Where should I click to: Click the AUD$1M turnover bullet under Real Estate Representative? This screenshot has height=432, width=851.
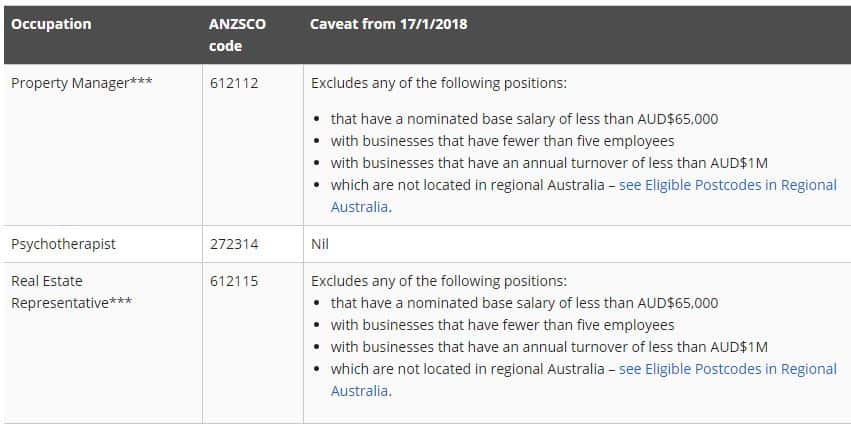[x=549, y=347]
